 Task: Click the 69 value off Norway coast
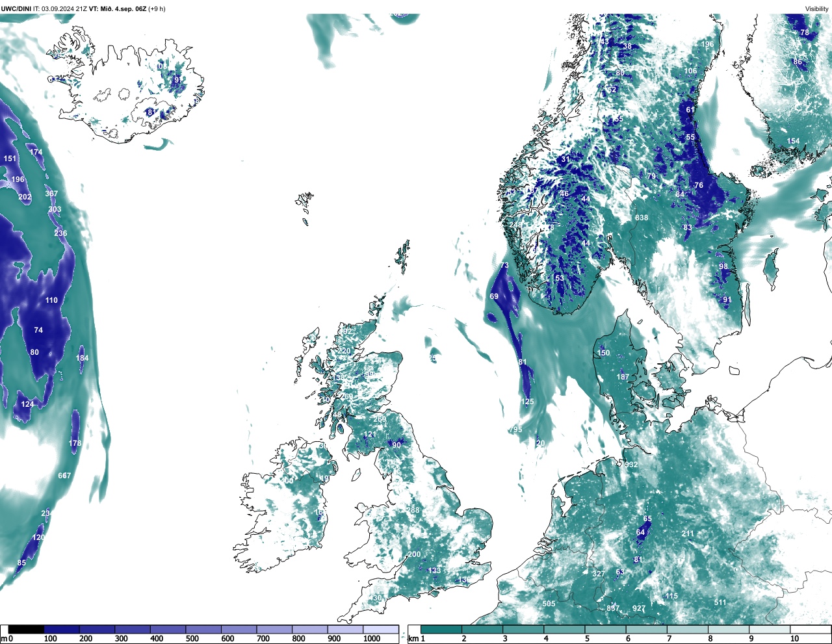494,296
